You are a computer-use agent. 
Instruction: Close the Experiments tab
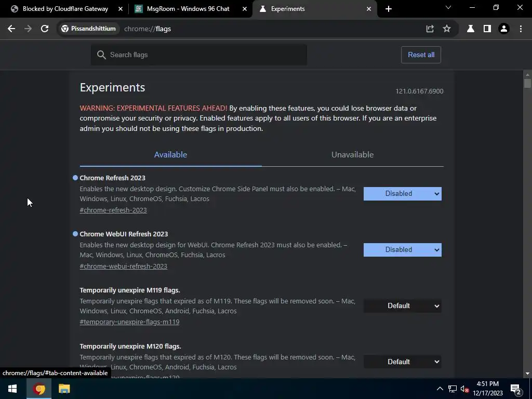369,9
